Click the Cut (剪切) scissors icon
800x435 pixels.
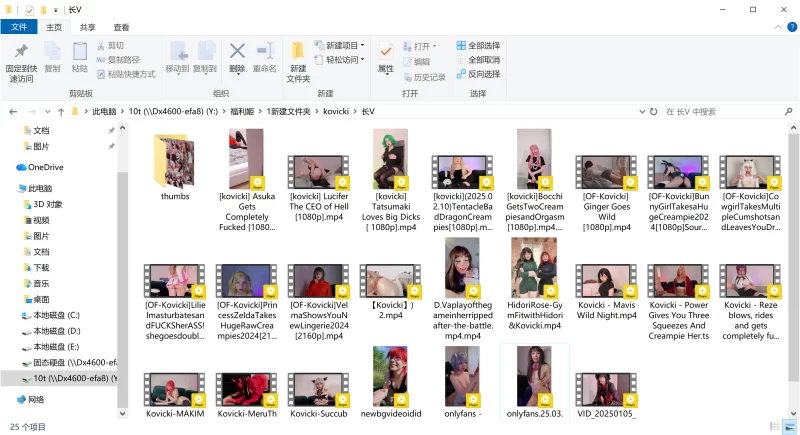(101, 46)
